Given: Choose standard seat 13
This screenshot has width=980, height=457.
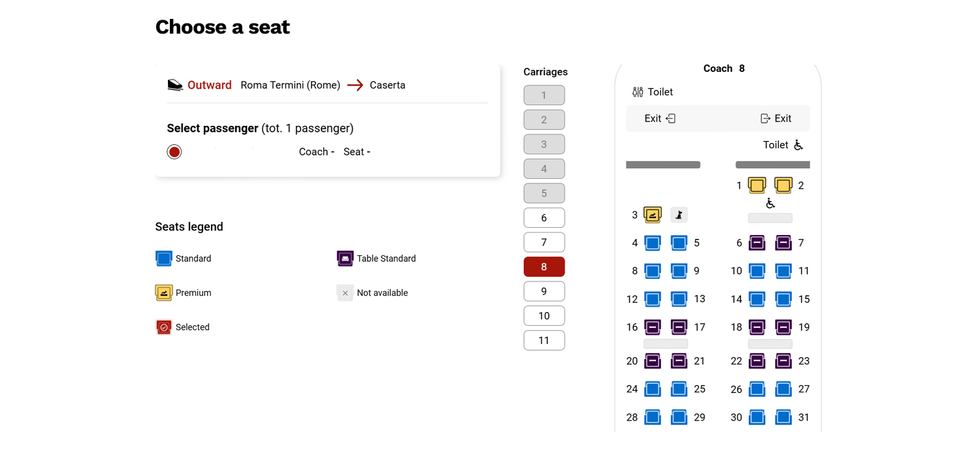Looking at the screenshot, I should click(x=679, y=299).
